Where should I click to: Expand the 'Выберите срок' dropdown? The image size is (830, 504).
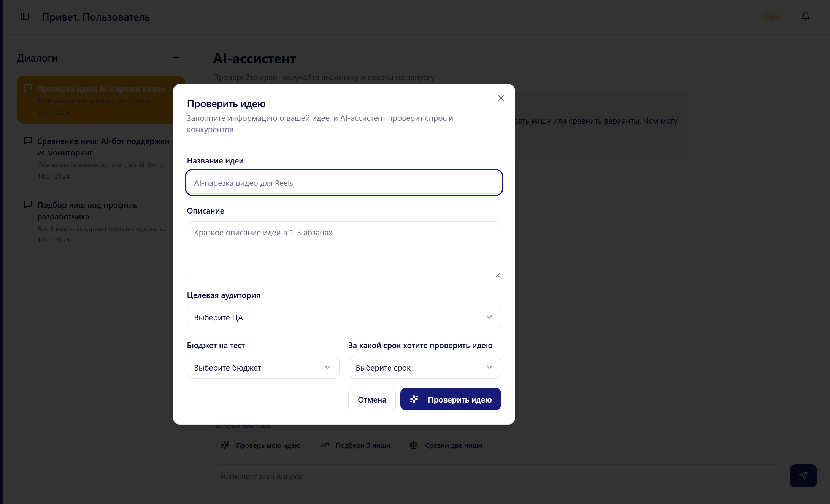(424, 367)
